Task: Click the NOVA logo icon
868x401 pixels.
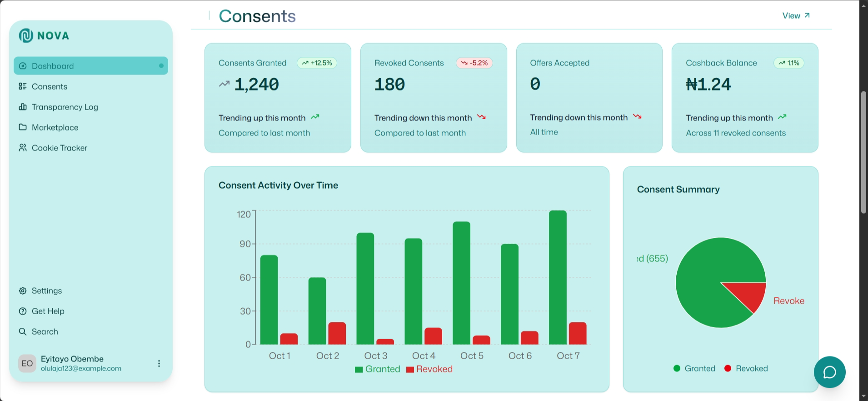Action: (26, 35)
